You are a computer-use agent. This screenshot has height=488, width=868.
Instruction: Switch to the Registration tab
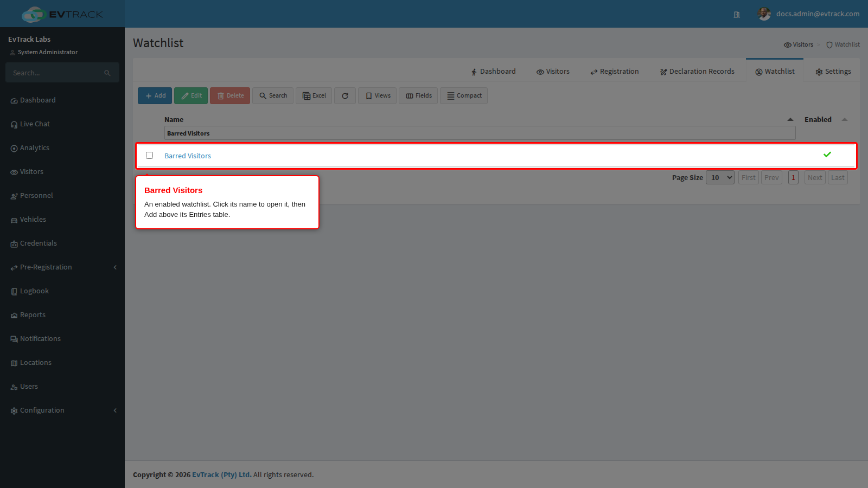pyautogui.click(x=615, y=72)
